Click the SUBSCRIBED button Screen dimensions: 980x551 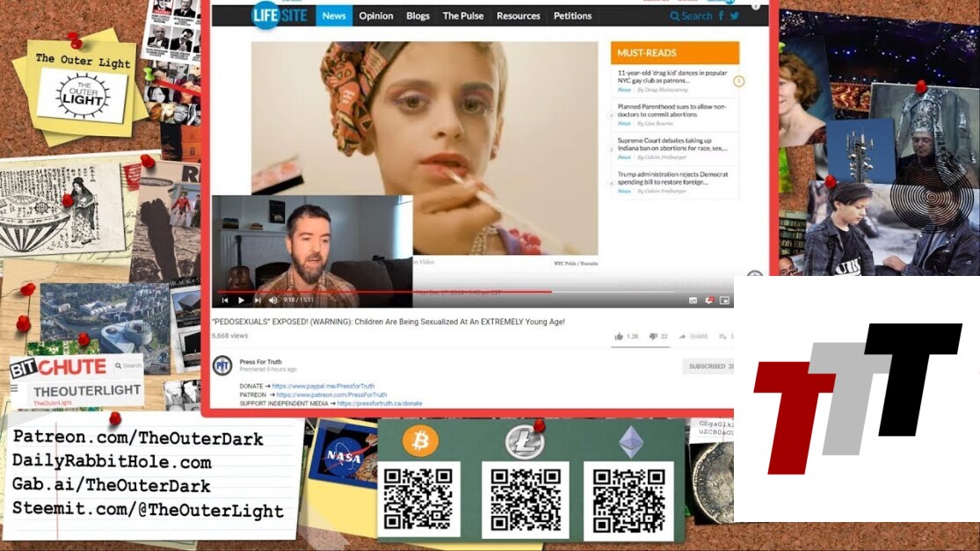708,366
